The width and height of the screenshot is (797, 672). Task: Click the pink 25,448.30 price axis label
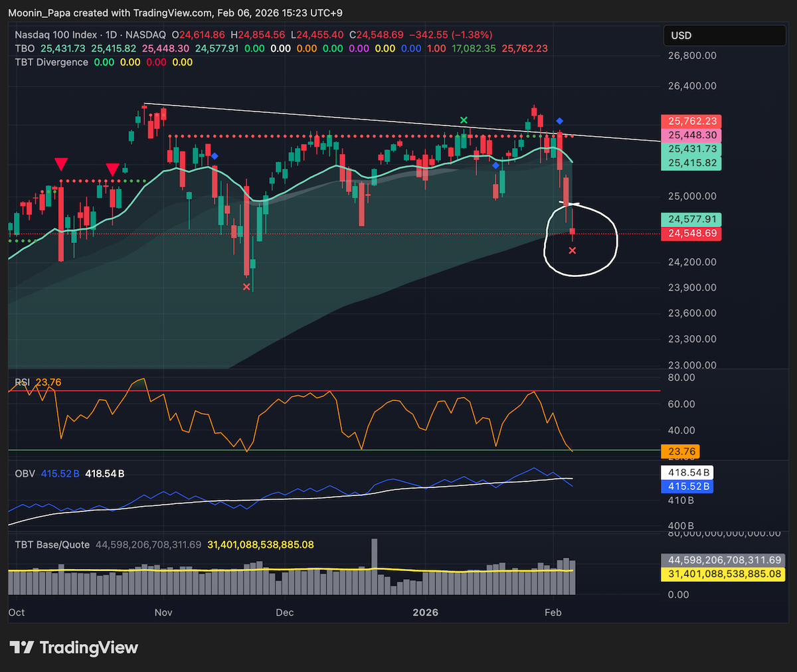[x=692, y=135]
